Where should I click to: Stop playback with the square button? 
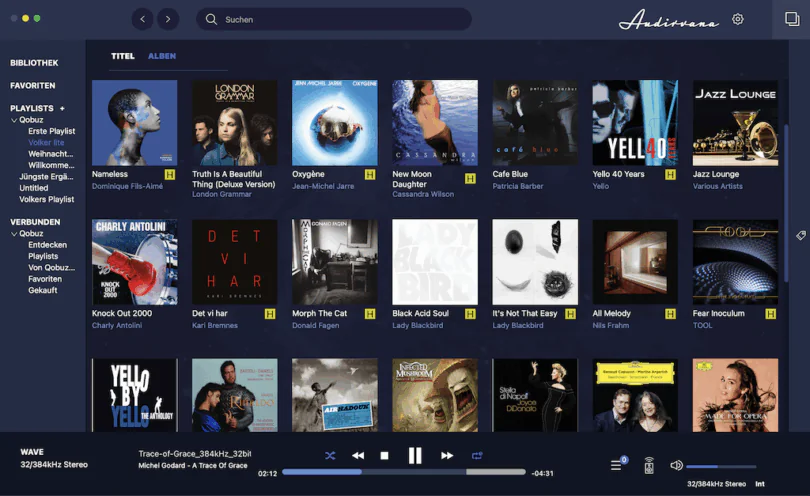pyautogui.click(x=384, y=456)
